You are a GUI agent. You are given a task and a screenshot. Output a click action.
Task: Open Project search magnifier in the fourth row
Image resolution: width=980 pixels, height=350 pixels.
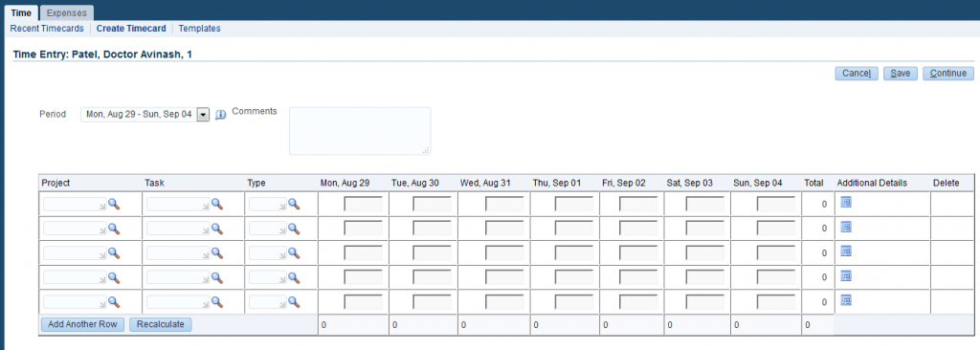point(114,277)
